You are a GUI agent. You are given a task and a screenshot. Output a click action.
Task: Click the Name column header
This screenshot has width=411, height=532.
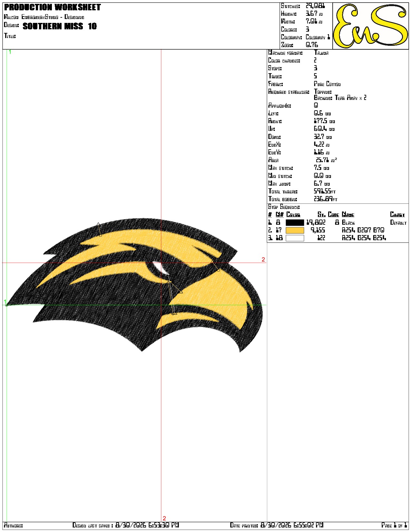[348, 215]
